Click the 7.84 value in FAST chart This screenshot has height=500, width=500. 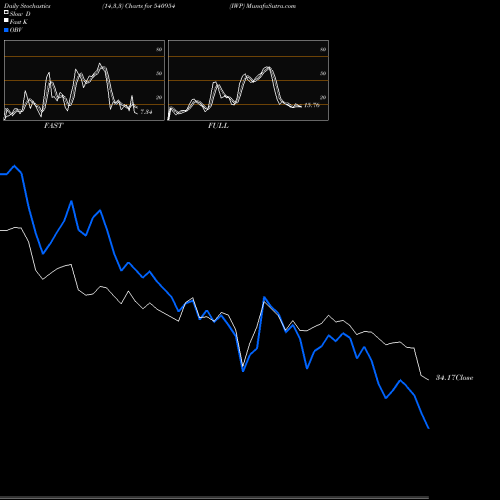pos(146,112)
